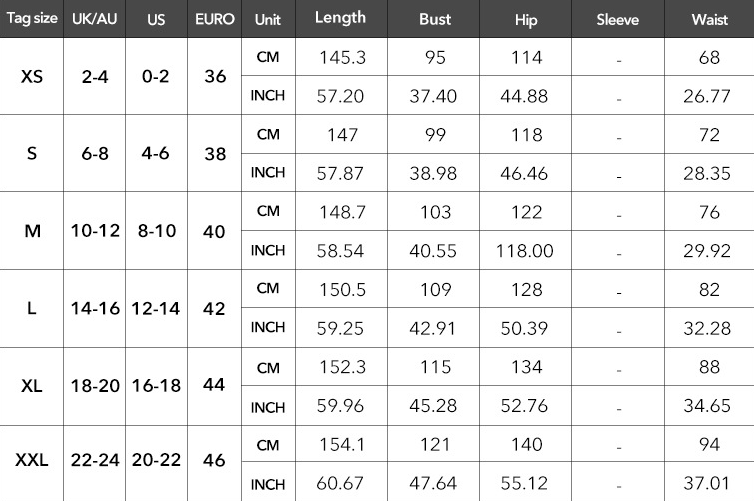Click the Tag size column header
Viewport: 754px width, 501px height.
coord(31,19)
